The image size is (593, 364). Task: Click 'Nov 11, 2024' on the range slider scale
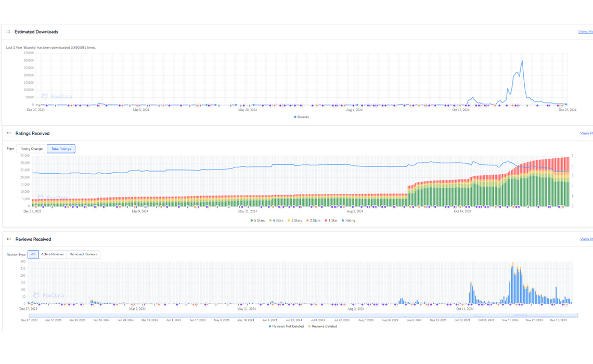point(510,320)
